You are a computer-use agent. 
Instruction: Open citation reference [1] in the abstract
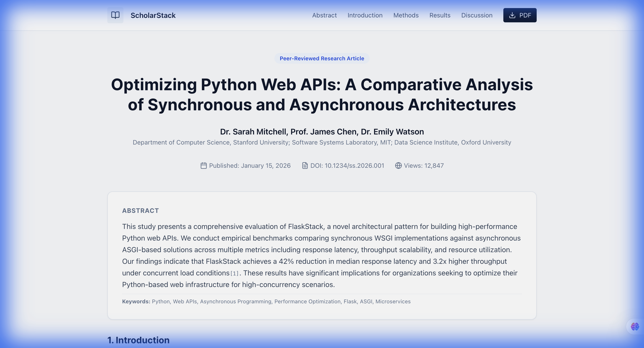click(234, 274)
